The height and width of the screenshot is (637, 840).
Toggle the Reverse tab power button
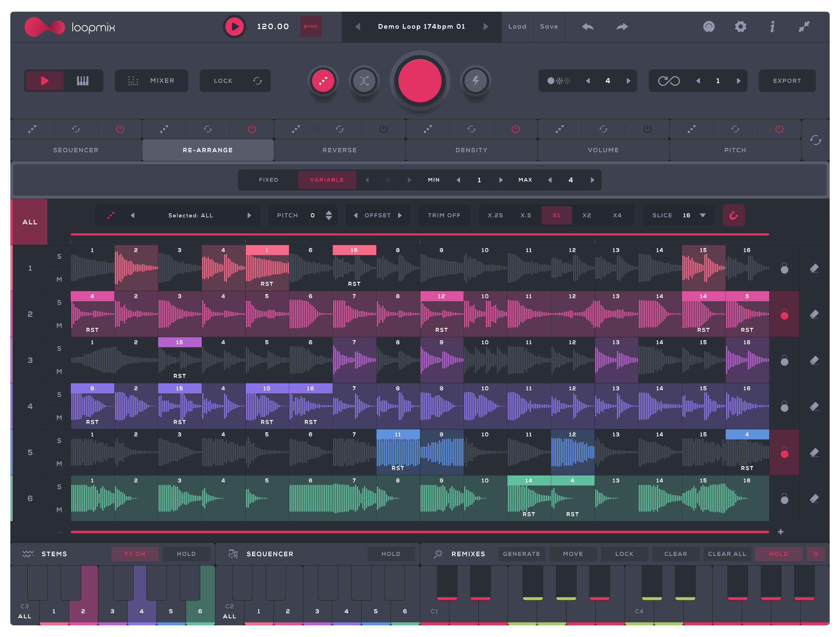click(384, 129)
